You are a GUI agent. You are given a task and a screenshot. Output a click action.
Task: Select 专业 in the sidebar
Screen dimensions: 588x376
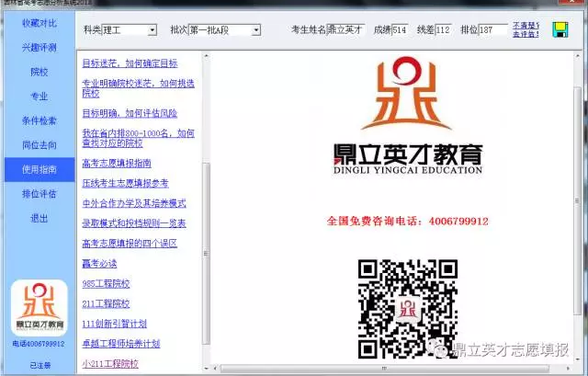(40, 97)
